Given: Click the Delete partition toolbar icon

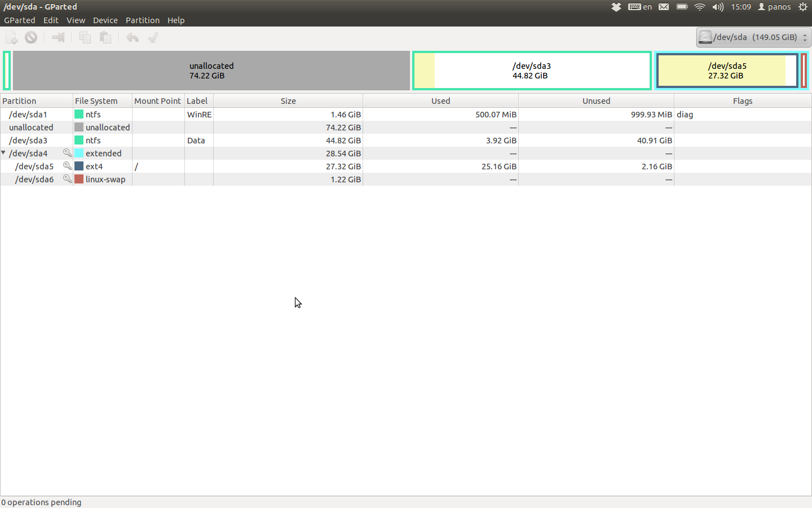Looking at the screenshot, I should (x=31, y=38).
